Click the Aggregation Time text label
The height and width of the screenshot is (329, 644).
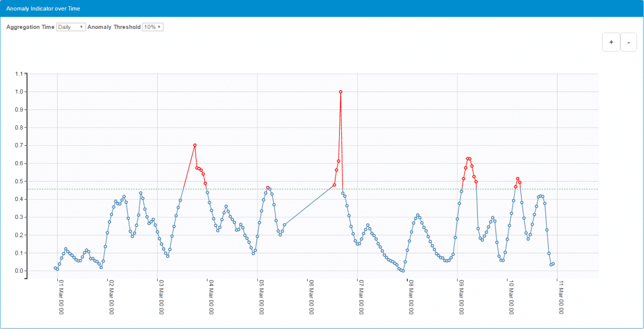[x=30, y=27]
